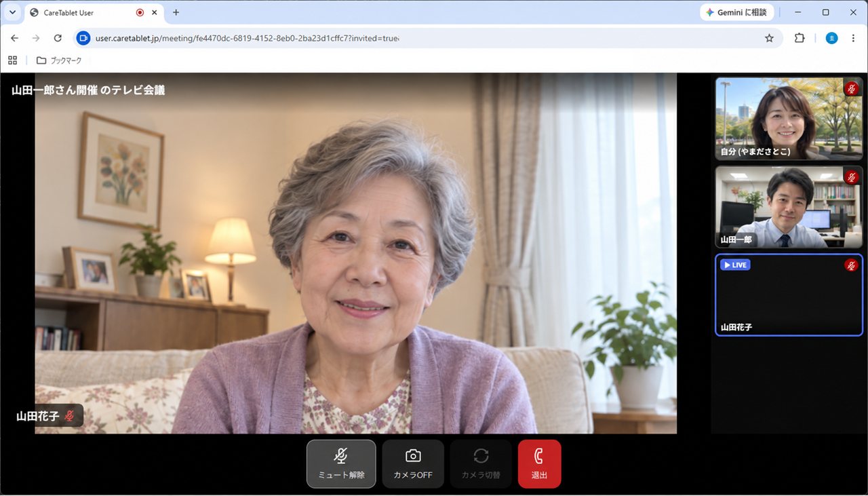Click the main video of 山田花子
This screenshot has width=868, height=496.
click(356, 253)
